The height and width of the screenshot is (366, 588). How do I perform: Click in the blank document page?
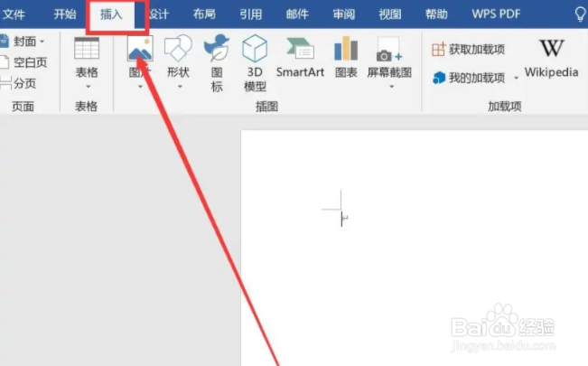tap(414, 248)
